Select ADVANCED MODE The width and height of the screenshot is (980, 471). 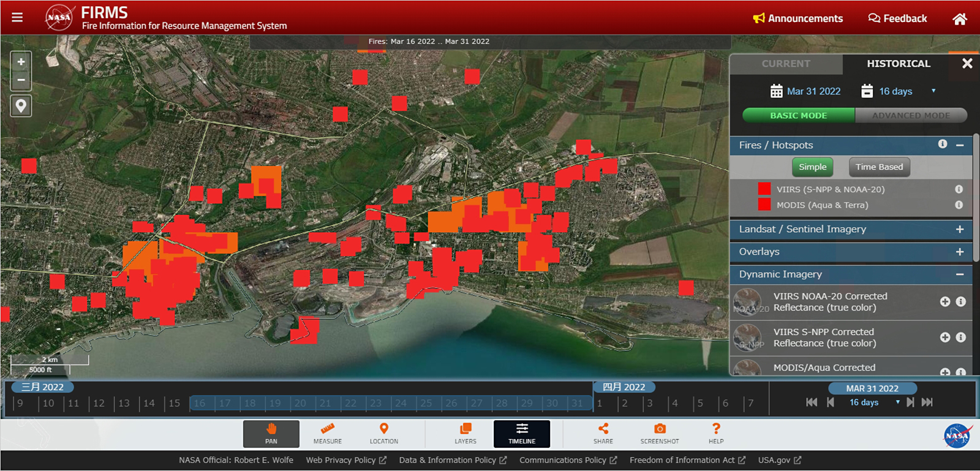coord(911,115)
